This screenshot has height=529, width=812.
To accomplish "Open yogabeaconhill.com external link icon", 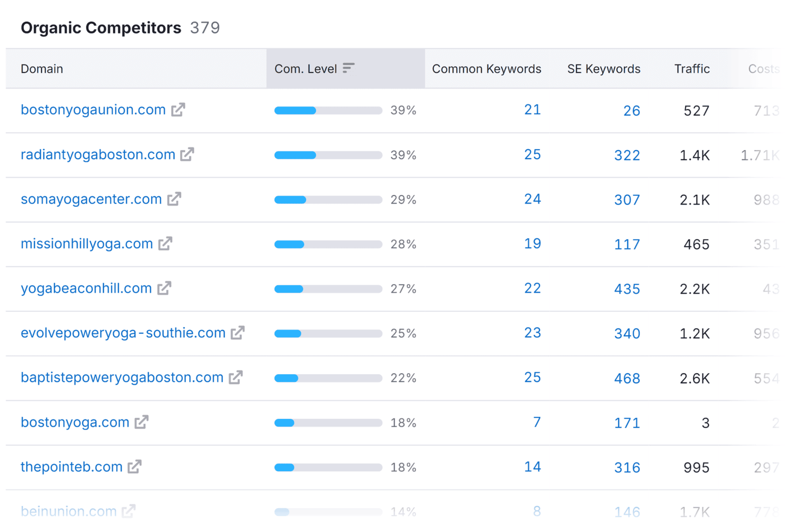I will (163, 289).
